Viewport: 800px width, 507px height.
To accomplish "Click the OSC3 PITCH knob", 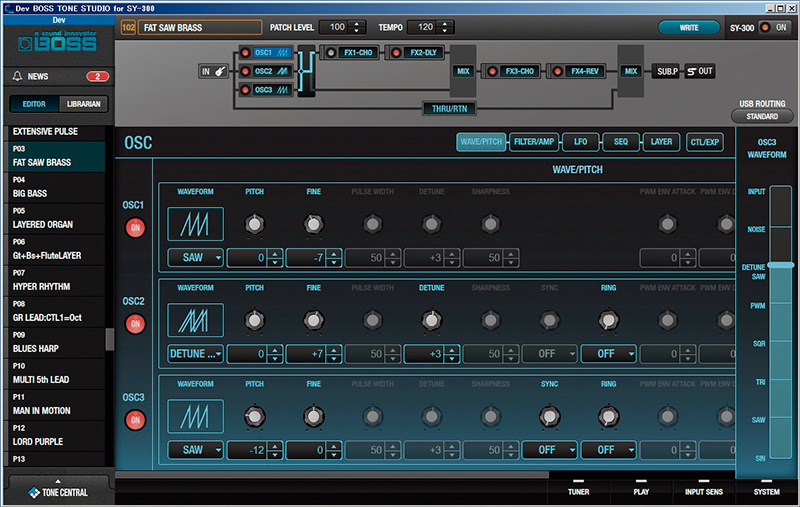I will (255, 417).
